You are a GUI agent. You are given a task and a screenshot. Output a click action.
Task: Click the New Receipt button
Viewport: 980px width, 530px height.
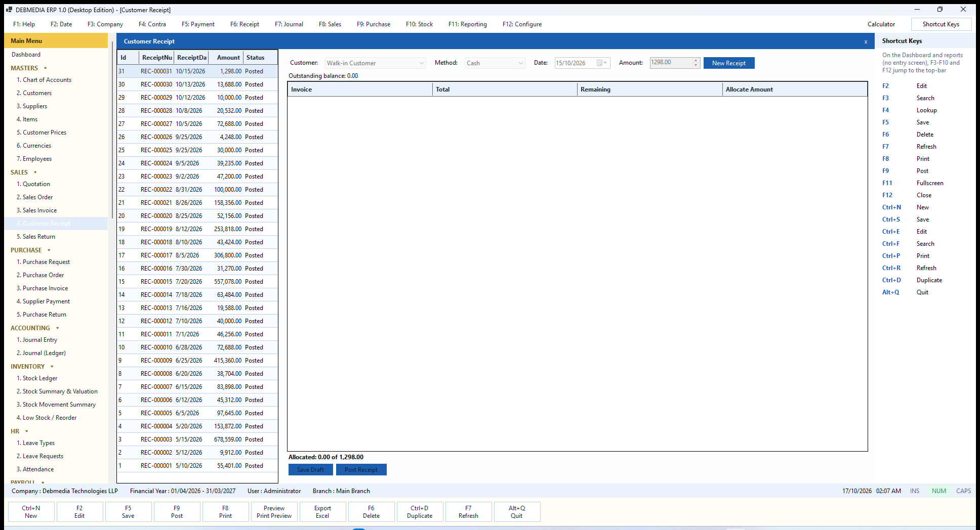pyautogui.click(x=729, y=63)
